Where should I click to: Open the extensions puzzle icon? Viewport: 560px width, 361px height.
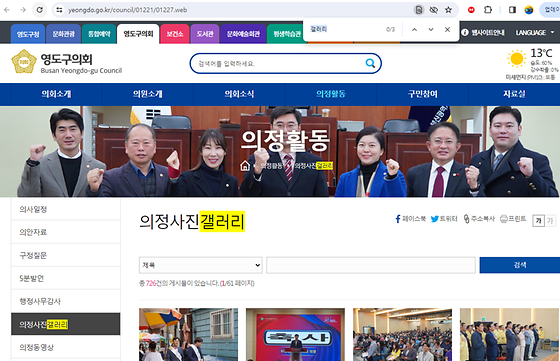click(x=488, y=10)
